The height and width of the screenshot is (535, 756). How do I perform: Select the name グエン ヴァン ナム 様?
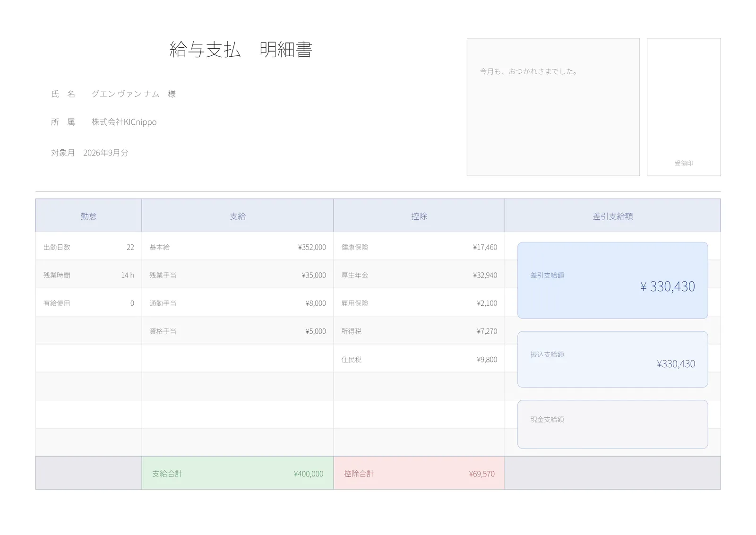click(x=134, y=94)
